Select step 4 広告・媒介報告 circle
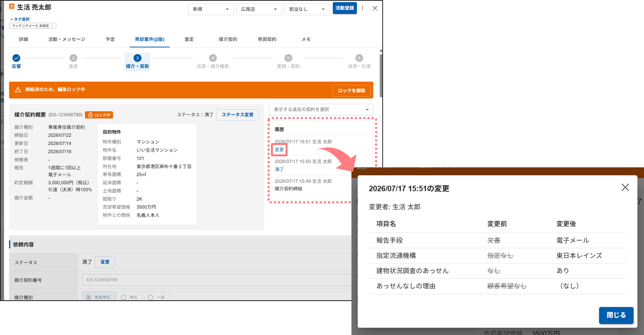644x335 pixels. 213,58
